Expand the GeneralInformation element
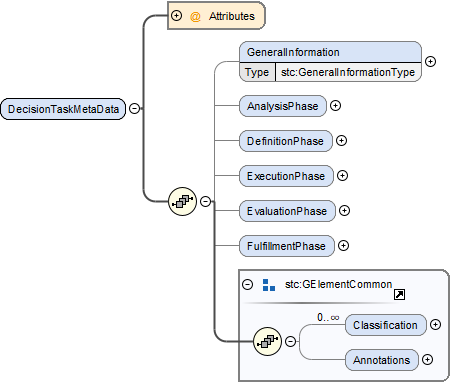Screen dimensions: 468x384 431,61
